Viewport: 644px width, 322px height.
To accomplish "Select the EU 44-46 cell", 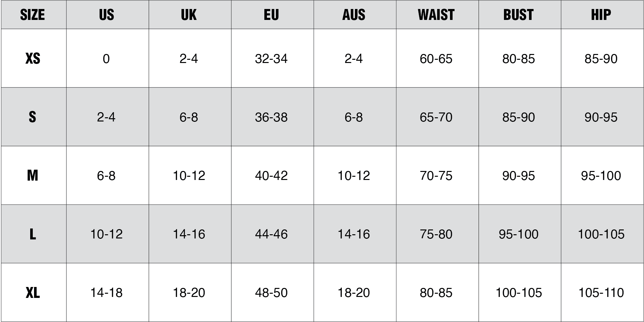I will coord(271,234).
